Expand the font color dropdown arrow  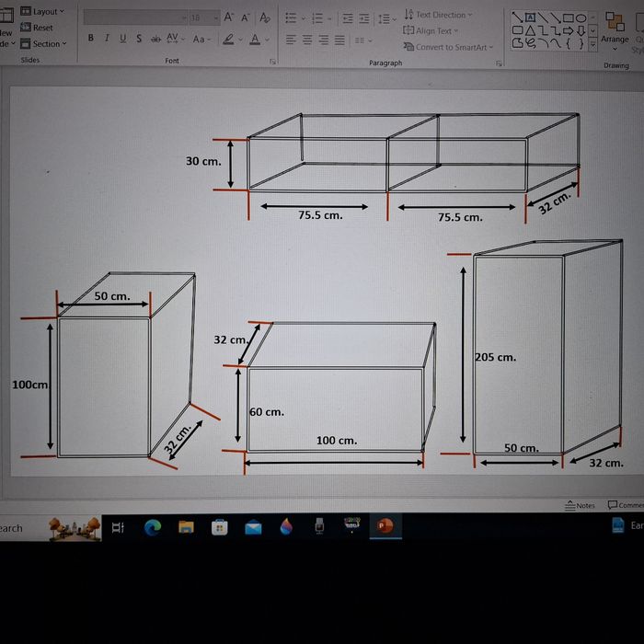pyautogui.click(x=267, y=40)
